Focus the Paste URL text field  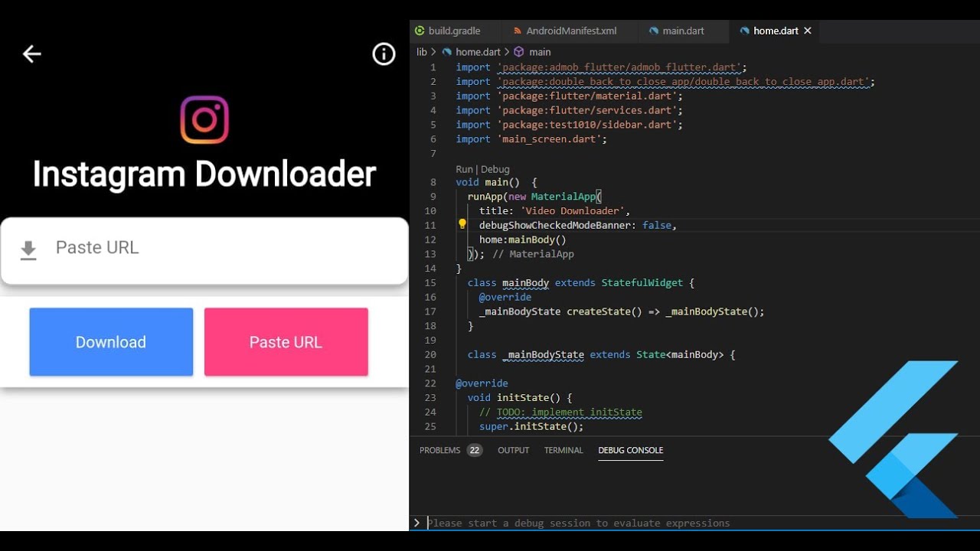point(204,250)
